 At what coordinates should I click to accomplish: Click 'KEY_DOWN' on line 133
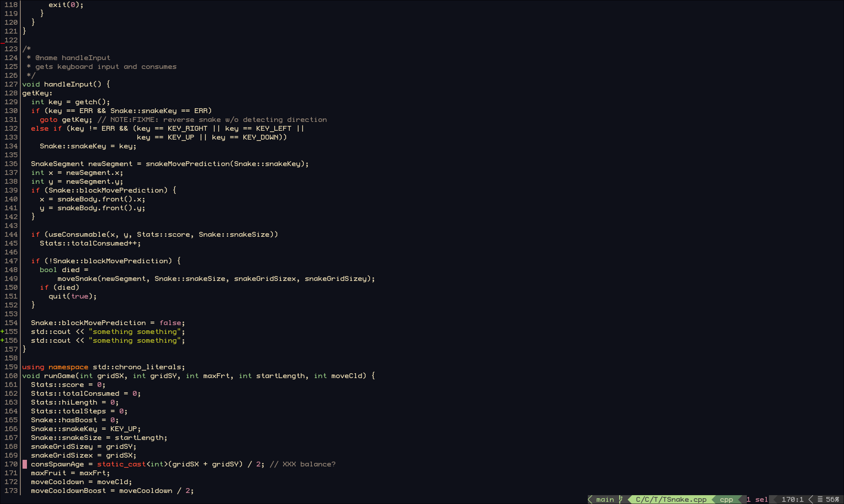point(260,137)
